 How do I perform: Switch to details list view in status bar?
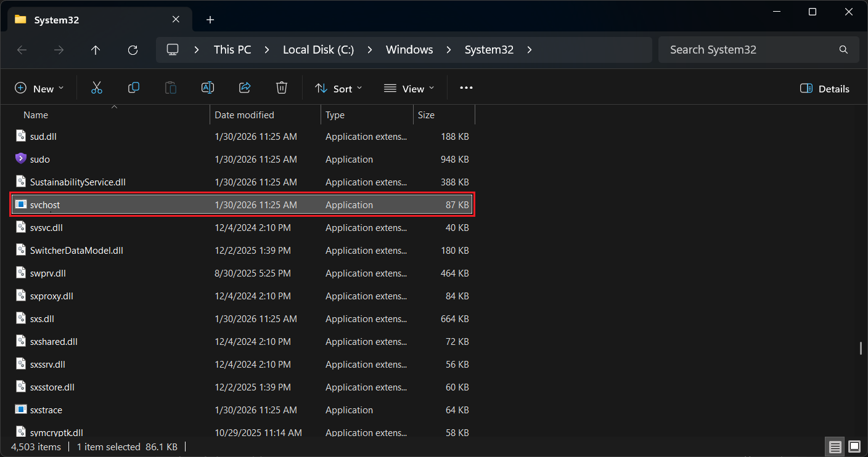pyautogui.click(x=835, y=447)
